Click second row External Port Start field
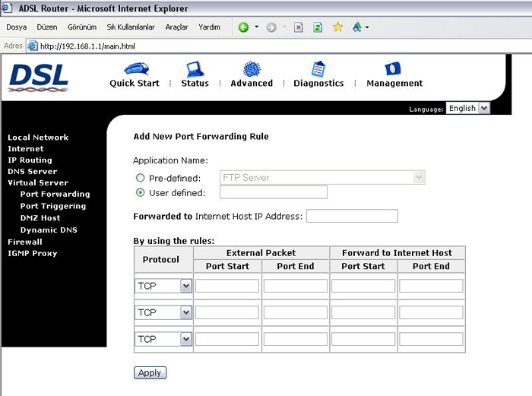This screenshot has height=396, width=532. (x=227, y=312)
